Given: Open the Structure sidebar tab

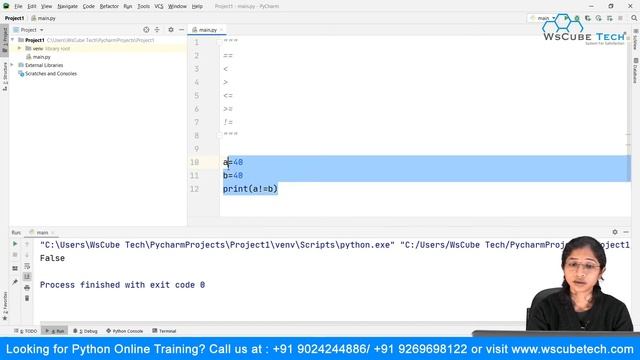Looking at the screenshot, I should tap(5, 77).
